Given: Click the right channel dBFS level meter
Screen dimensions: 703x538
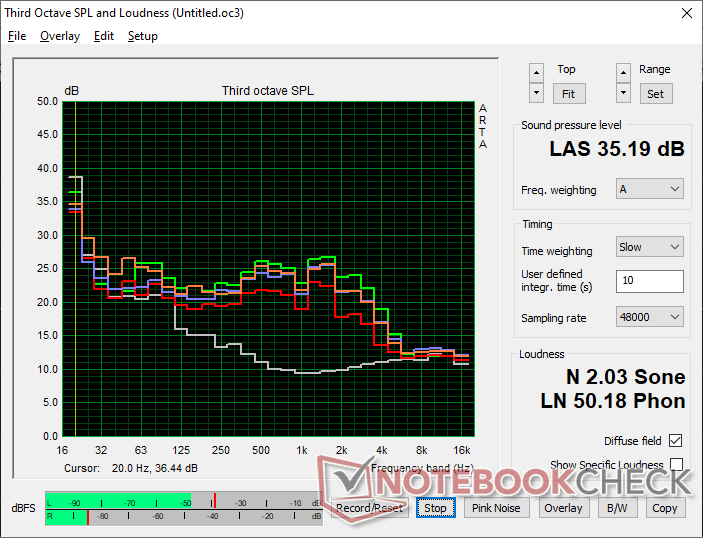Looking at the screenshot, I should coord(184,517).
